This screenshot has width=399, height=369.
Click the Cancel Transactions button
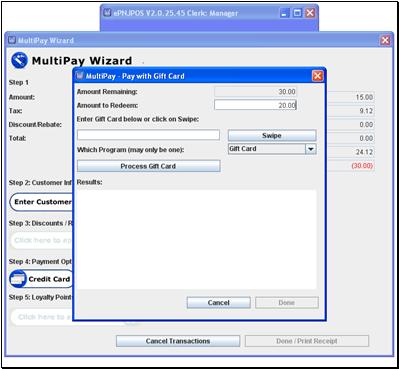click(x=178, y=341)
